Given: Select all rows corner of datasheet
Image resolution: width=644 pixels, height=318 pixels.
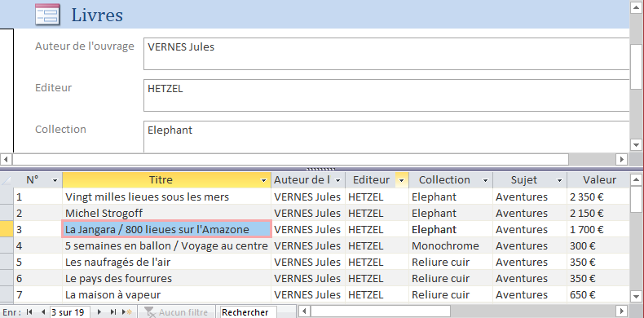Looking at the screenshot, I should [7, 180].
